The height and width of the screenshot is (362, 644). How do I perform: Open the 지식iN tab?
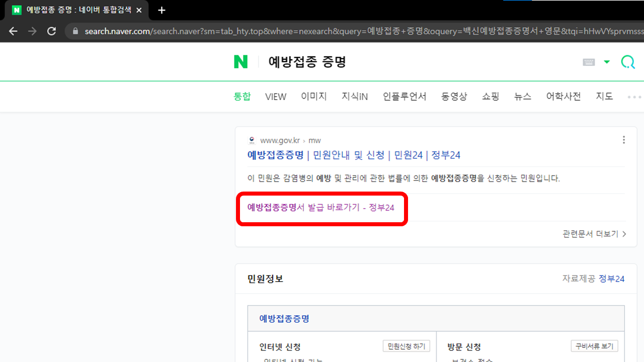[355, 97]
